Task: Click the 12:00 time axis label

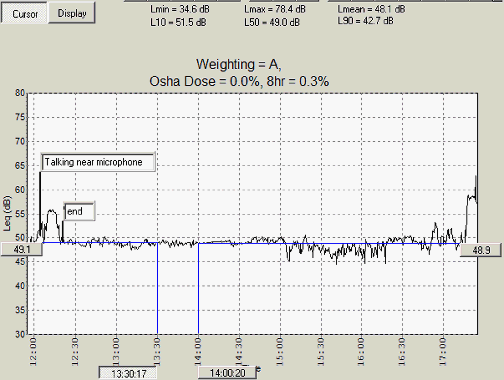Action: (33, 351)
